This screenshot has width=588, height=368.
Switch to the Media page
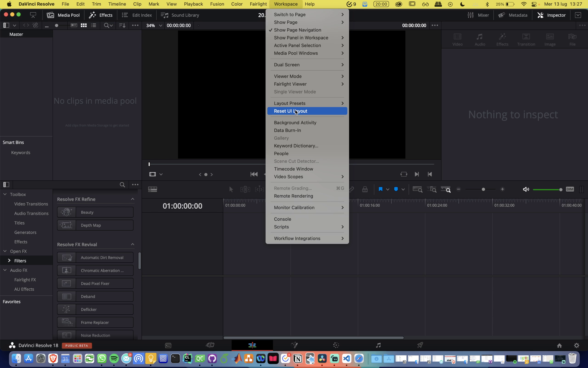[168, 345]
